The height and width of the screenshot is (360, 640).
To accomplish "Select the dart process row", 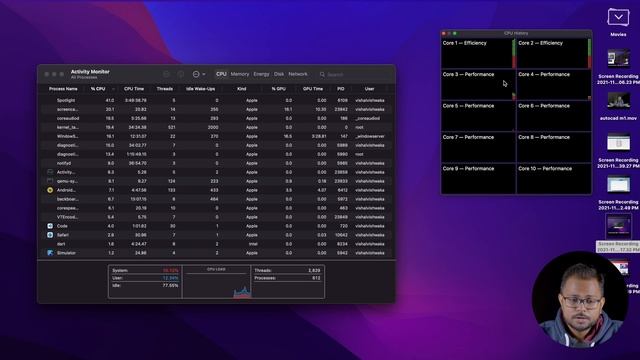I will tap(216, 244).
